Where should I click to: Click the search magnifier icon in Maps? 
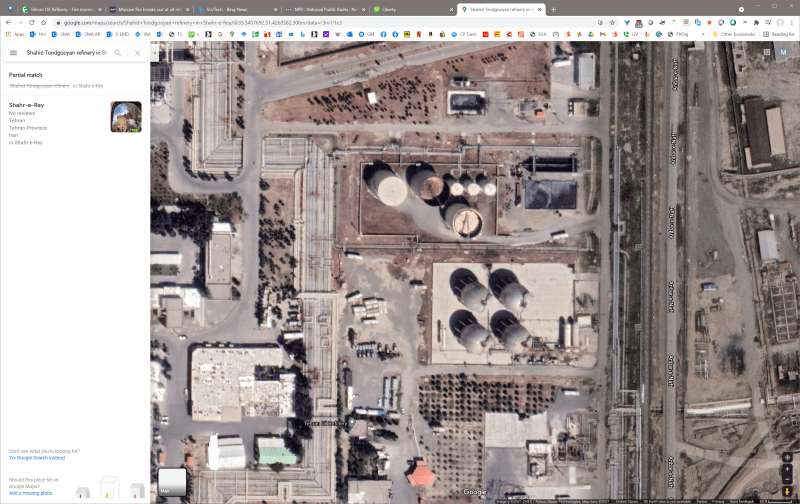tap(117, 53)
